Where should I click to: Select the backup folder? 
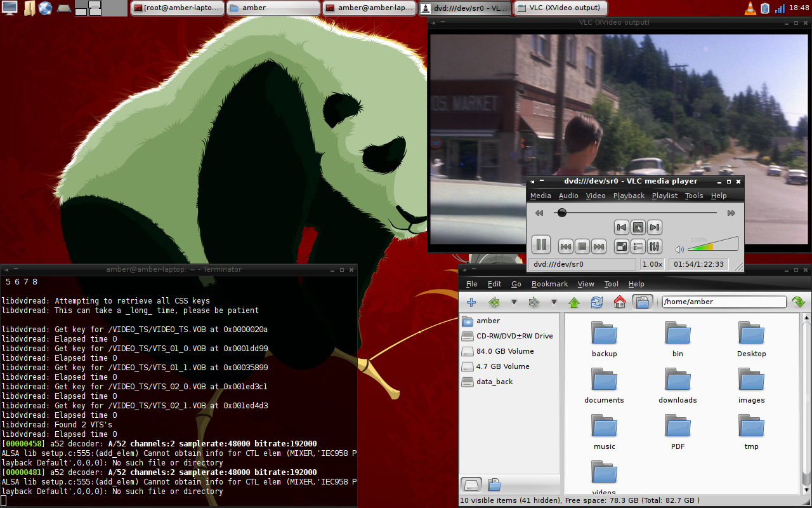coord(604,340)
